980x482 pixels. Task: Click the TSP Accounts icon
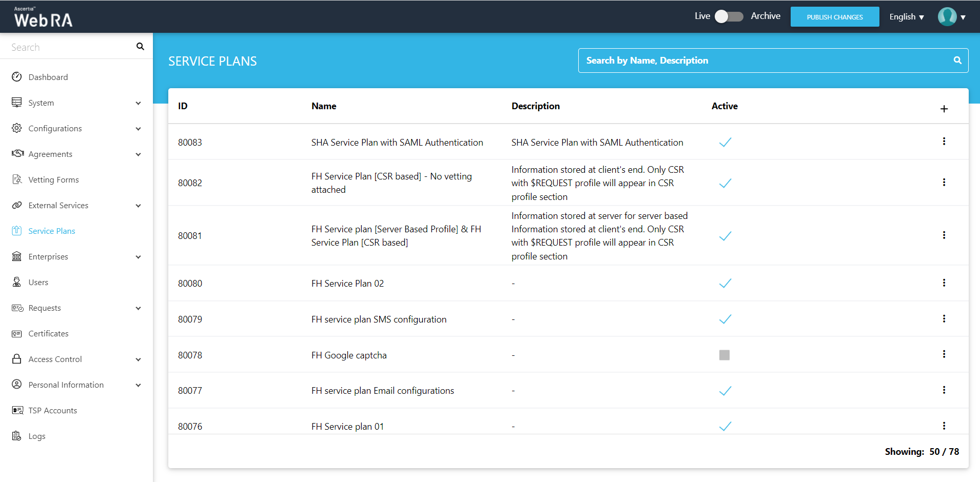coord(17,410)
